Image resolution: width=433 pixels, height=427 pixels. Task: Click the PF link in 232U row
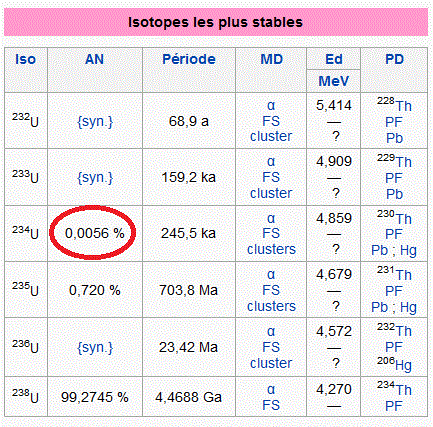pyautogui.click(x=394, y=122)
